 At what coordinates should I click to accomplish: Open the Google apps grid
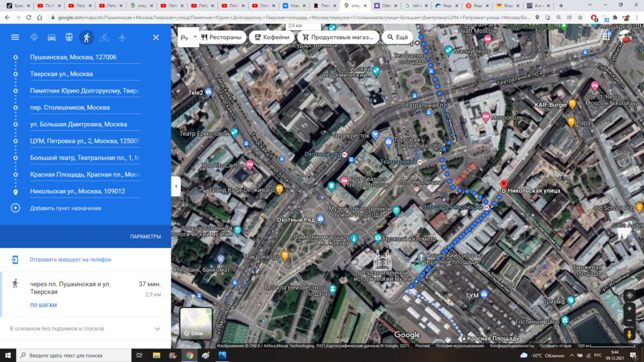(x=607, y=37)
